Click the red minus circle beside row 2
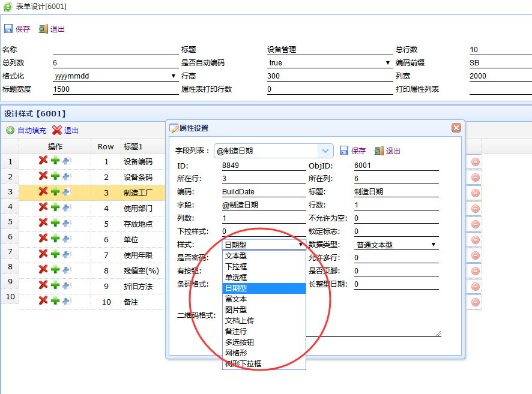 coord(475,178)
